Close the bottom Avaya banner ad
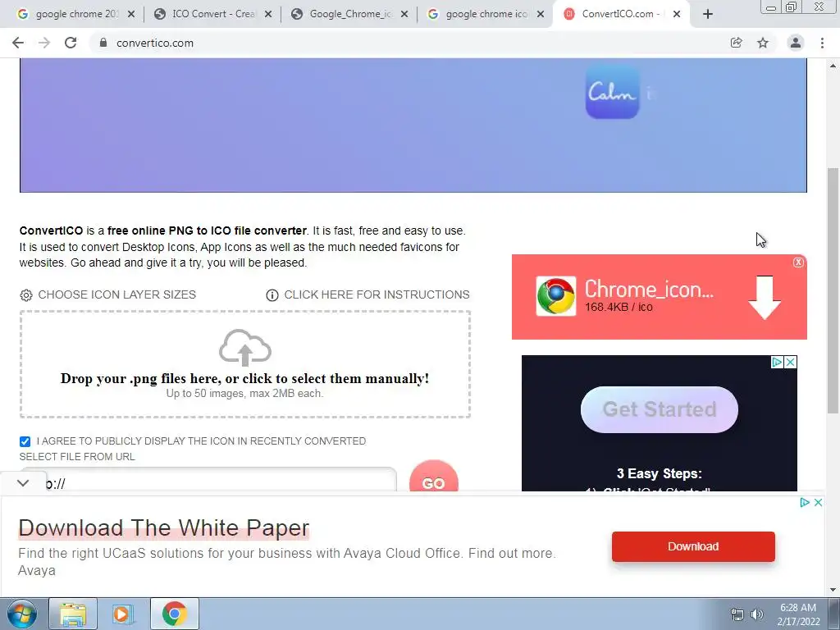The height and width of the screenshot is (630, 840). click(818, 503)
